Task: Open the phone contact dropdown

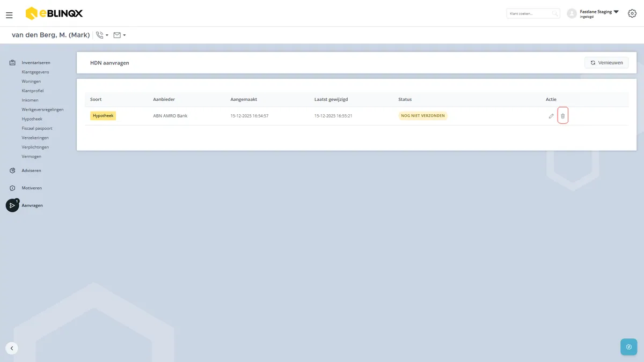Action: (102, 35)
